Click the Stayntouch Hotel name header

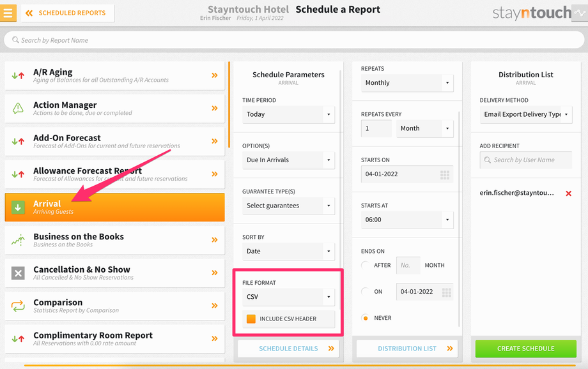click(248, 10)
